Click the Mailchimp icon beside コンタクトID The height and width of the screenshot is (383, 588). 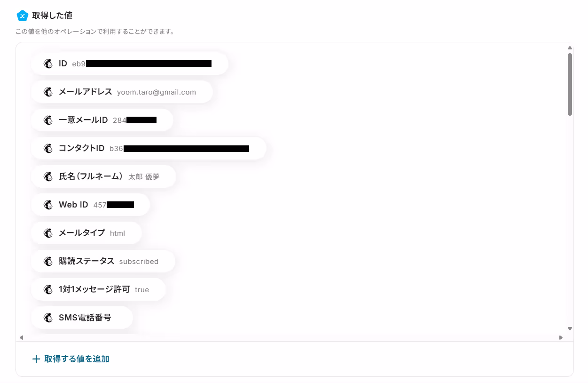(48, 148)
